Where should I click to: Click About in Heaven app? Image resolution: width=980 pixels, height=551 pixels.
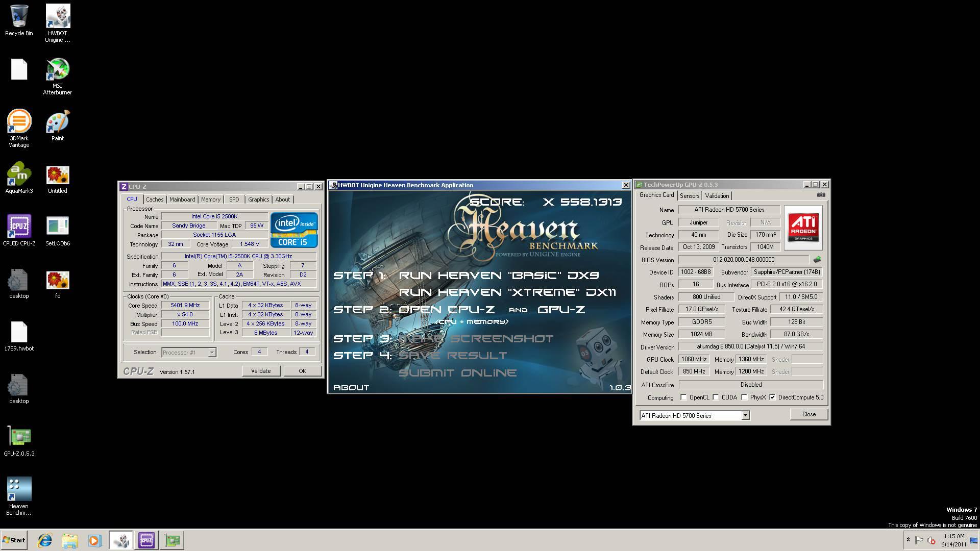tap(351, 388)
